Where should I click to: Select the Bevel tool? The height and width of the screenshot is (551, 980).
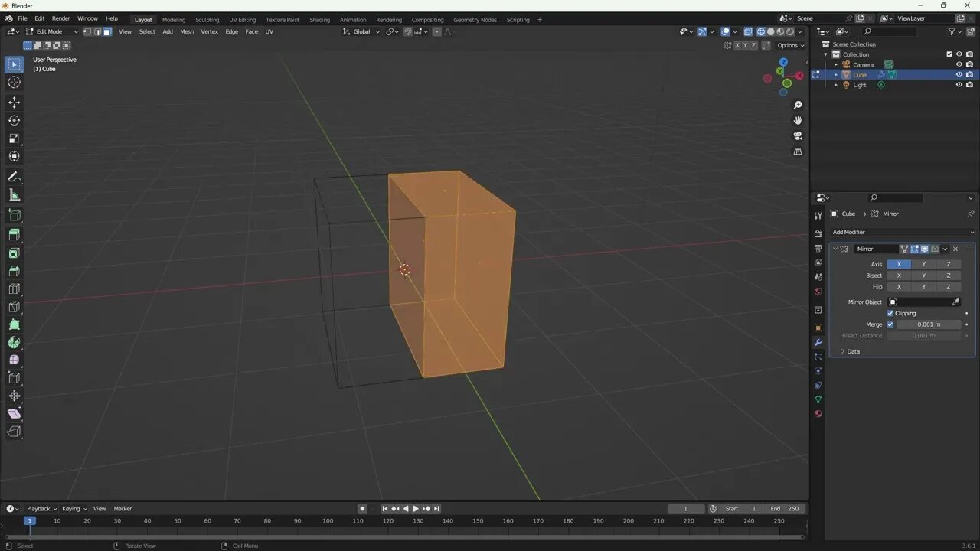(x=14, y=271)
